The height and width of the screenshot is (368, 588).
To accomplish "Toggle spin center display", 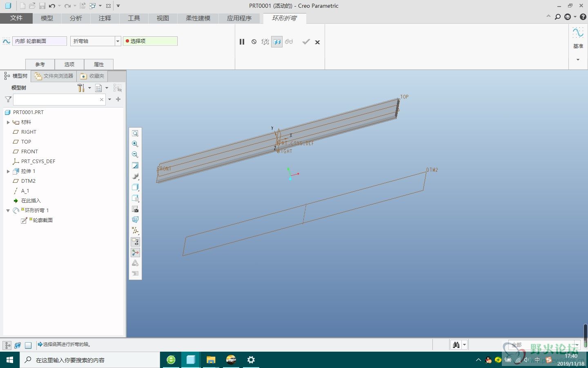I will coord(135,252).
